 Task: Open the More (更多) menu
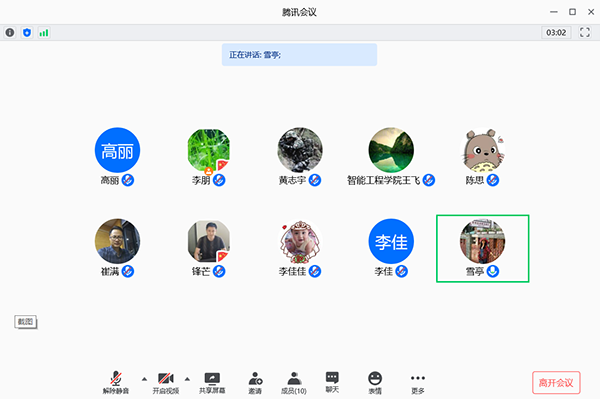[x=417, y=383]
